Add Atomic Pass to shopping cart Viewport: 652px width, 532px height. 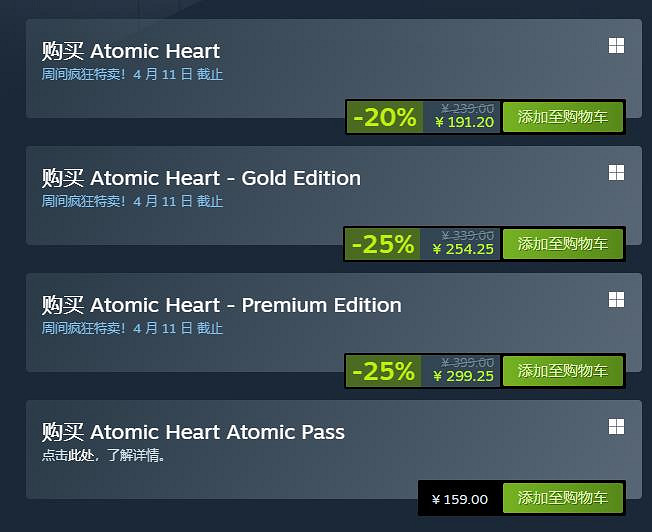pyautogui.click(x=562, y=498)
